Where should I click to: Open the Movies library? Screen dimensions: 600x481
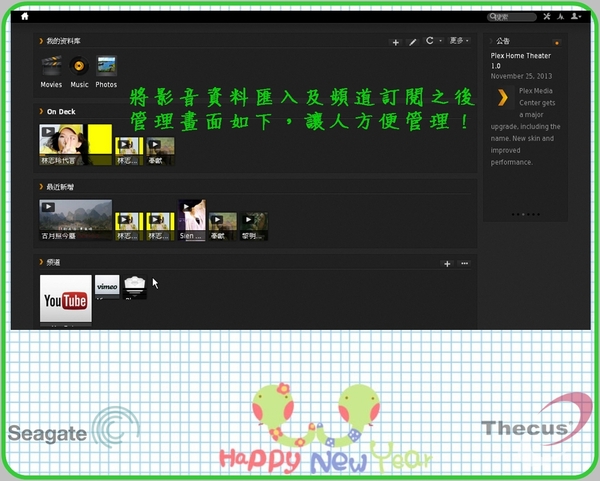[51, 72]
